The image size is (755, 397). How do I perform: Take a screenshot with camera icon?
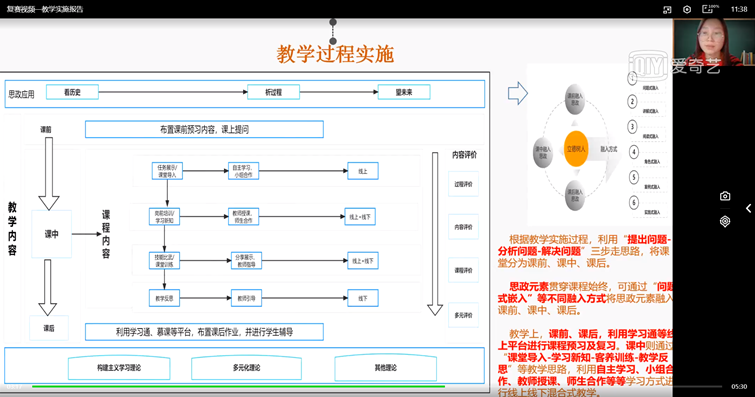coord(725,196)
